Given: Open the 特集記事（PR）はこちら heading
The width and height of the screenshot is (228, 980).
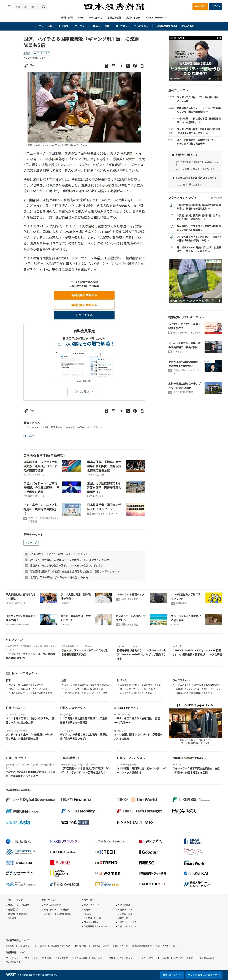Looking at the screenshot, I should click(x=186, y=317).
